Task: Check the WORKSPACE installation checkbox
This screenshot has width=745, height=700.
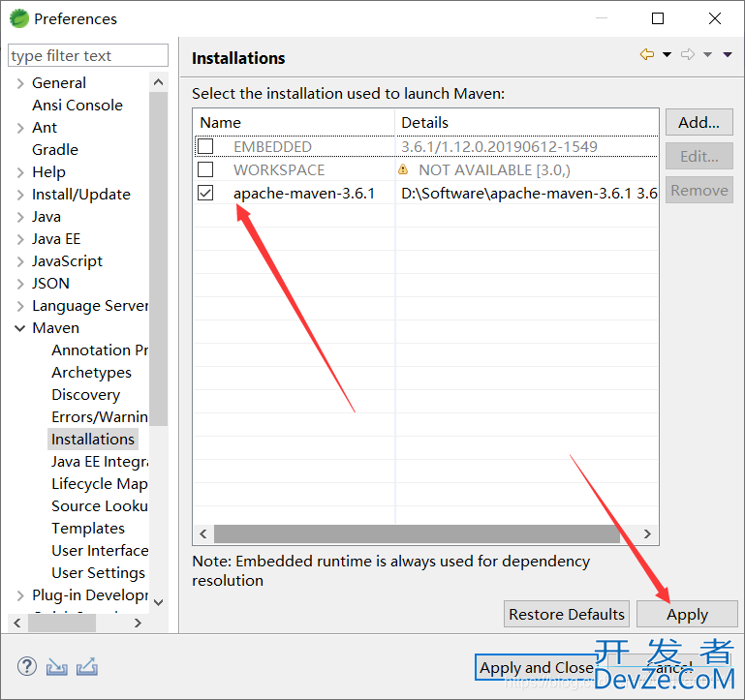Action: coord(205,169)
